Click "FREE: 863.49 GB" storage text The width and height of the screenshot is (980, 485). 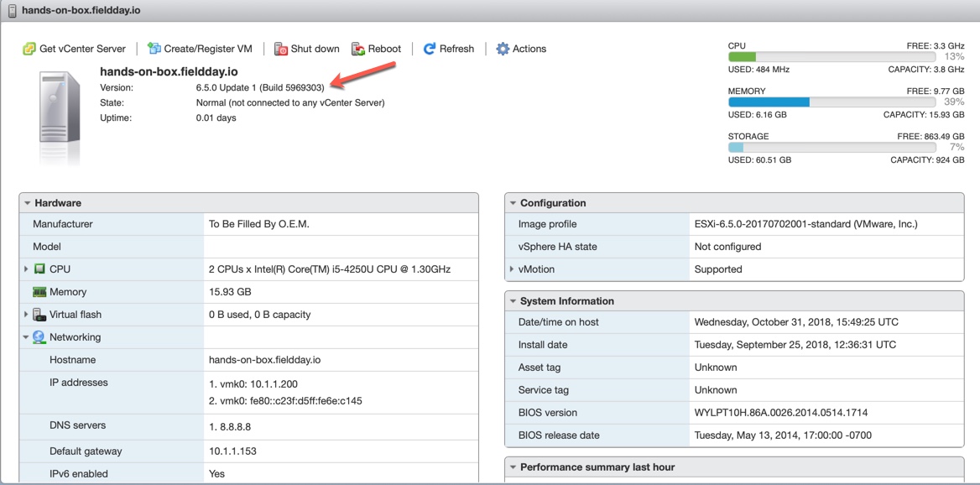(931, 136)
